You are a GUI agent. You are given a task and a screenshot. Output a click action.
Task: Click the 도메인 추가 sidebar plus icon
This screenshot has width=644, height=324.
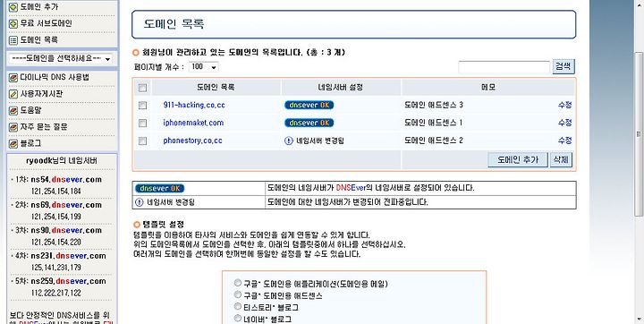[x=13, y=7]
